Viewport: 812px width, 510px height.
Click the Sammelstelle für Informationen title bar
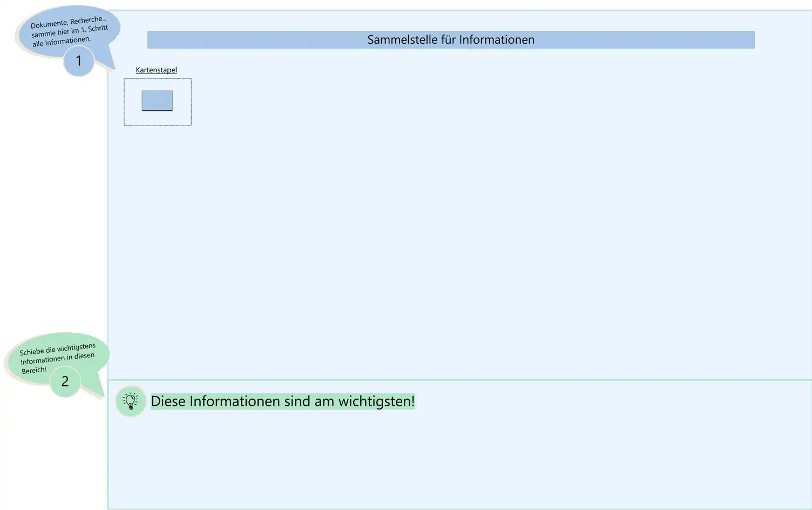(451, 39)
